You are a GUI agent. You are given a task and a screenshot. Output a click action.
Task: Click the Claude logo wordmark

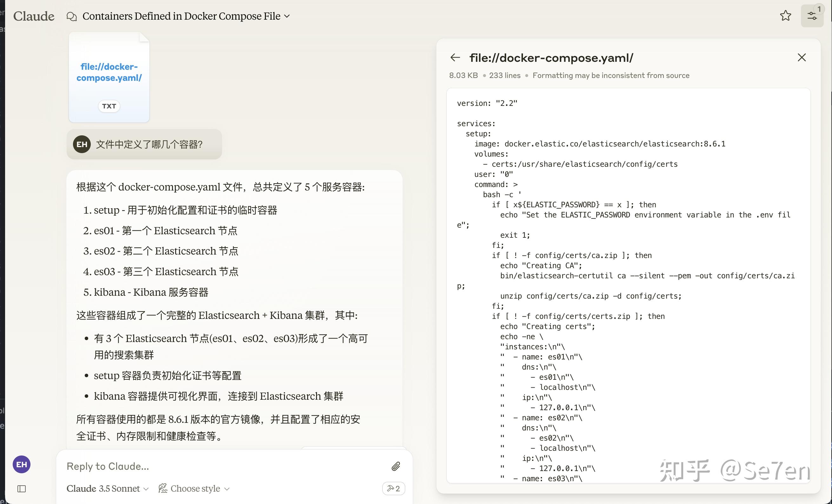coord(33,16)
